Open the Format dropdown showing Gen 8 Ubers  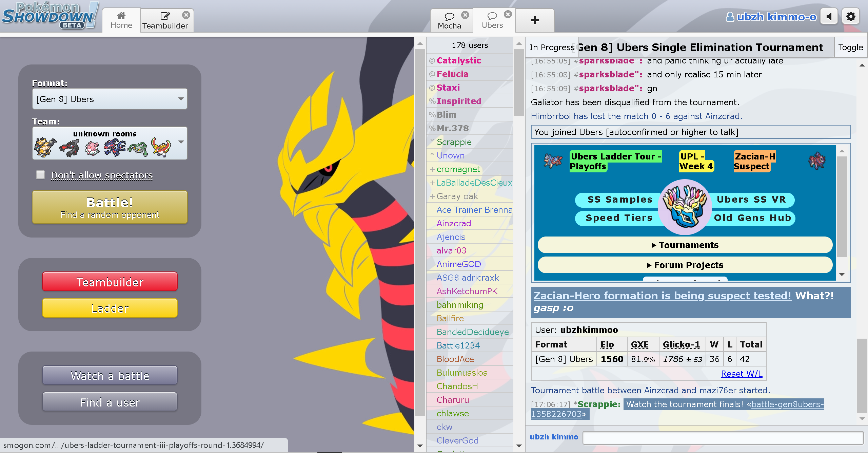tap(110, 99)
